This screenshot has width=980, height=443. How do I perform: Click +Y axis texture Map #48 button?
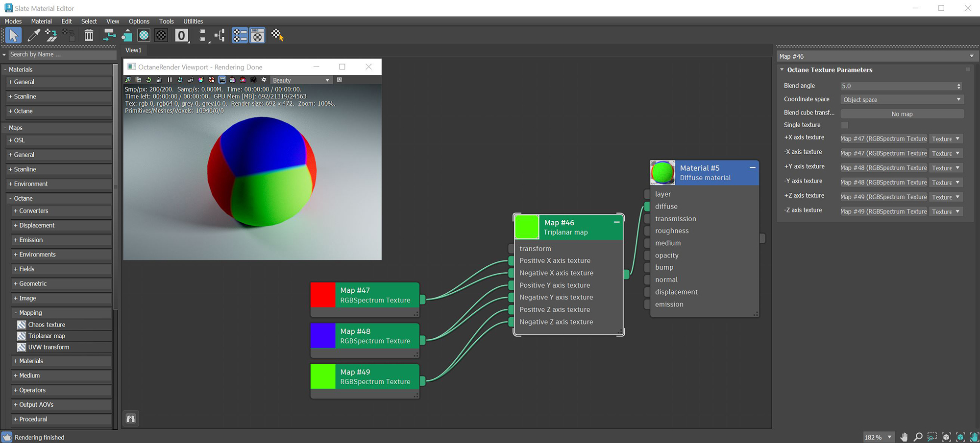(884, 168)
